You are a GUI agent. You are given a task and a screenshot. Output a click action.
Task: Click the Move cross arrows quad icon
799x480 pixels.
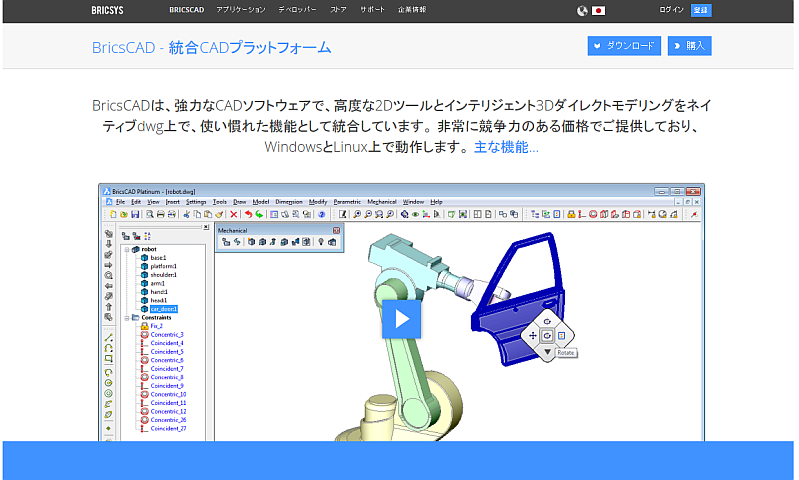click(532, 336)
